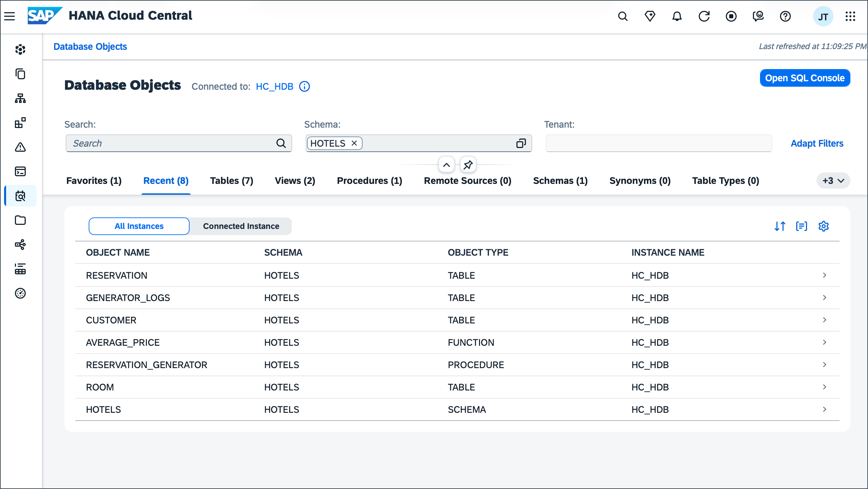This screenshot has height=489, width=868.
Task: Open the Procedures (1) tab
Action: pos(369,181)
